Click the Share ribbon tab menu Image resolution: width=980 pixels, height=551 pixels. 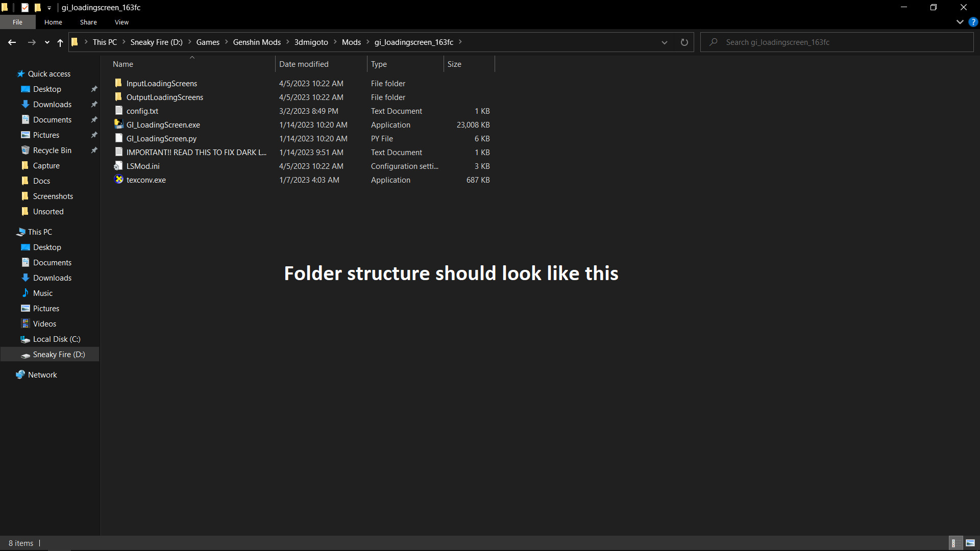coord(88,21)
